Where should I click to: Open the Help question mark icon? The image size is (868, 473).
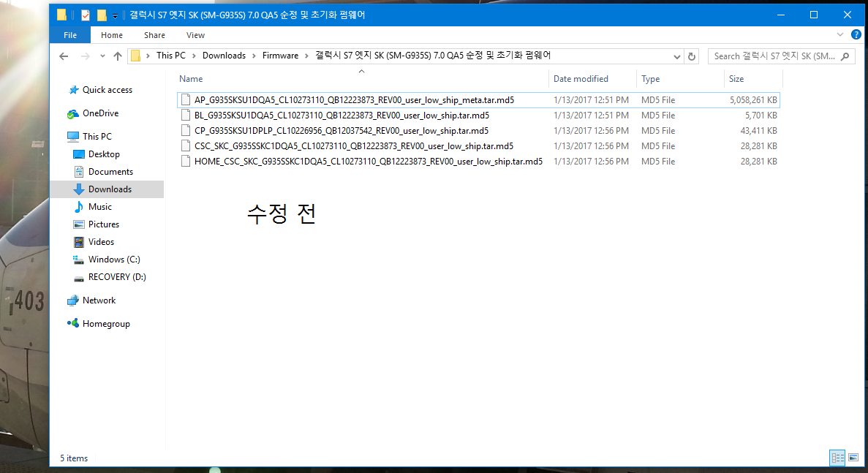[856, 34]
